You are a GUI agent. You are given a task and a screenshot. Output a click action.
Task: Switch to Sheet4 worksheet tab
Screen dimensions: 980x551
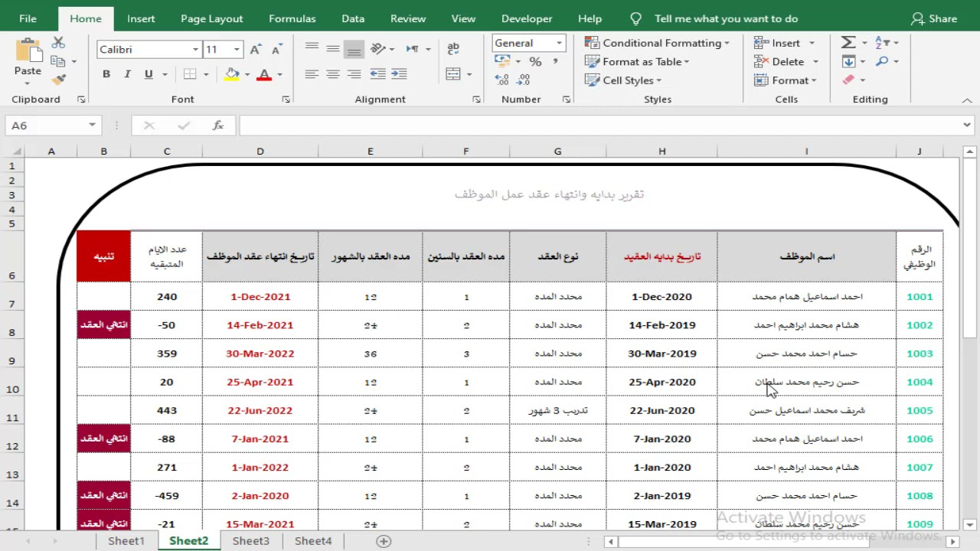[313, 541]
